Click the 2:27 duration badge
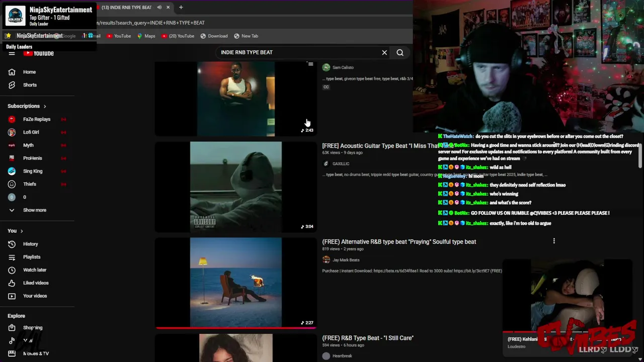 point(307,323)
